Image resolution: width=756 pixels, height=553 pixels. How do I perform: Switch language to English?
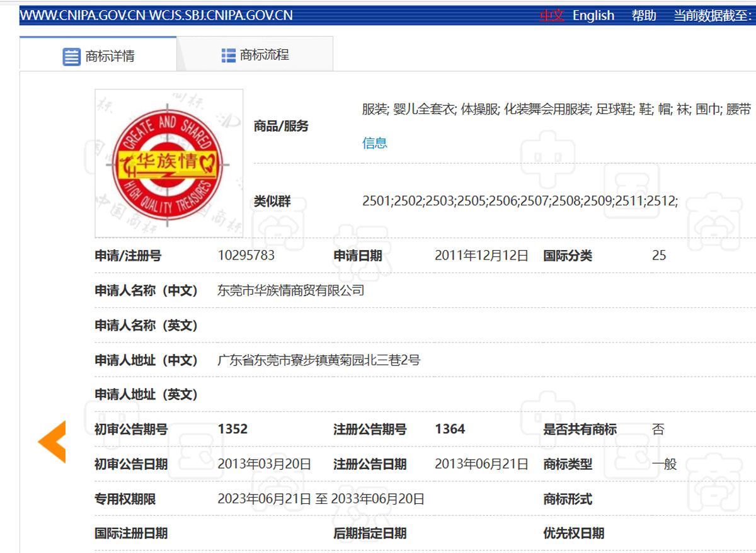tap(593, 15)
